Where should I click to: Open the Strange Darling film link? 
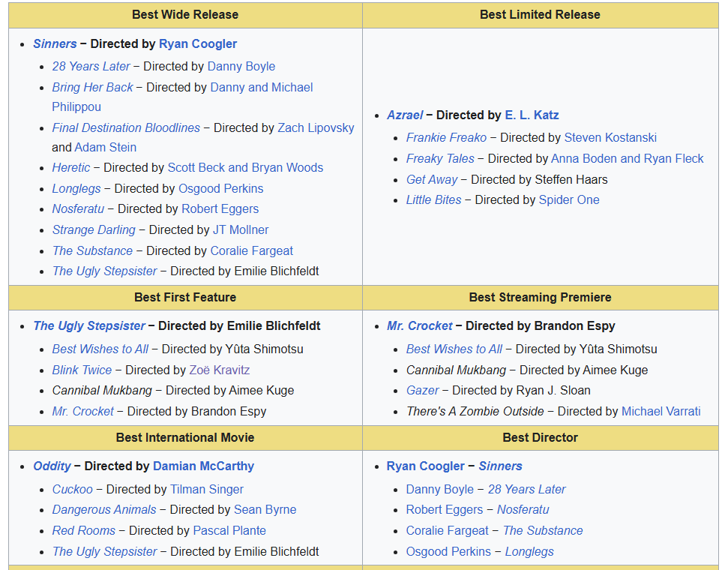[94, 230]
